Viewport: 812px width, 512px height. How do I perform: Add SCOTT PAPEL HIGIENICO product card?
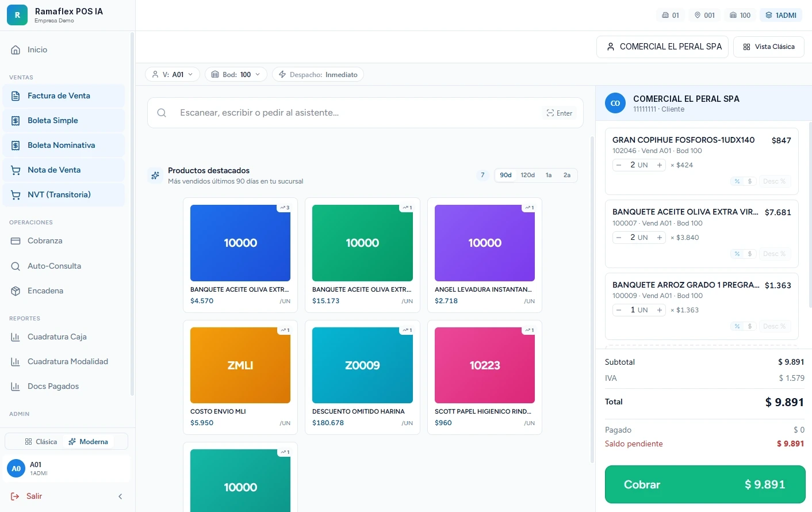click(485, 377)
